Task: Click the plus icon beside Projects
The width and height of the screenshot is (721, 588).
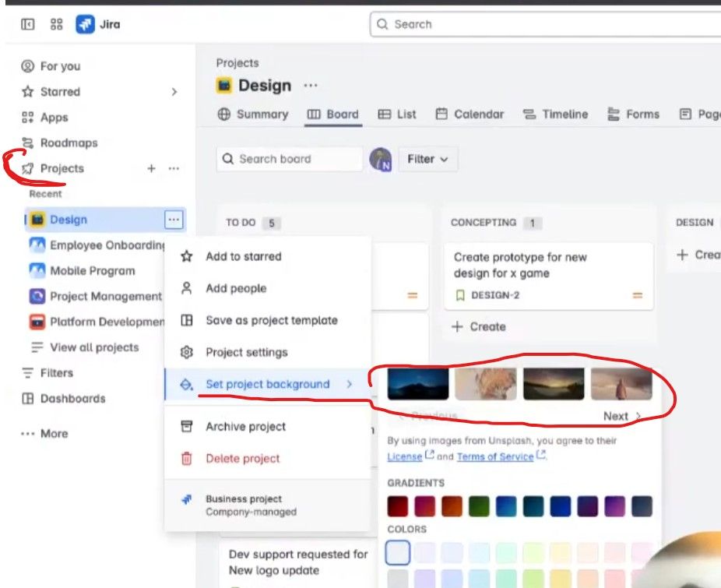Action: [x=151, y=168]
